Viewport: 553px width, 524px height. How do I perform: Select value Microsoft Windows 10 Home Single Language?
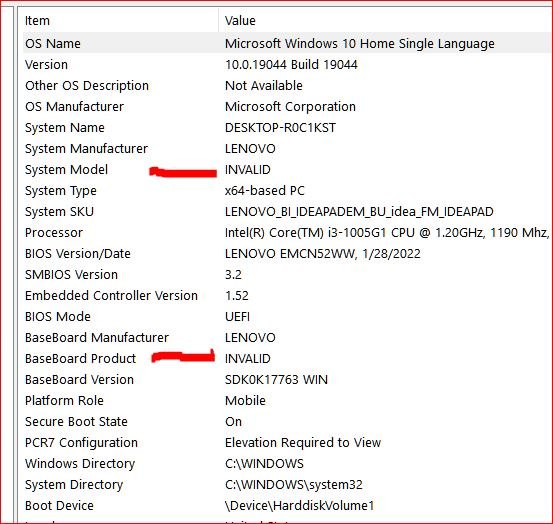coord(360,44)
